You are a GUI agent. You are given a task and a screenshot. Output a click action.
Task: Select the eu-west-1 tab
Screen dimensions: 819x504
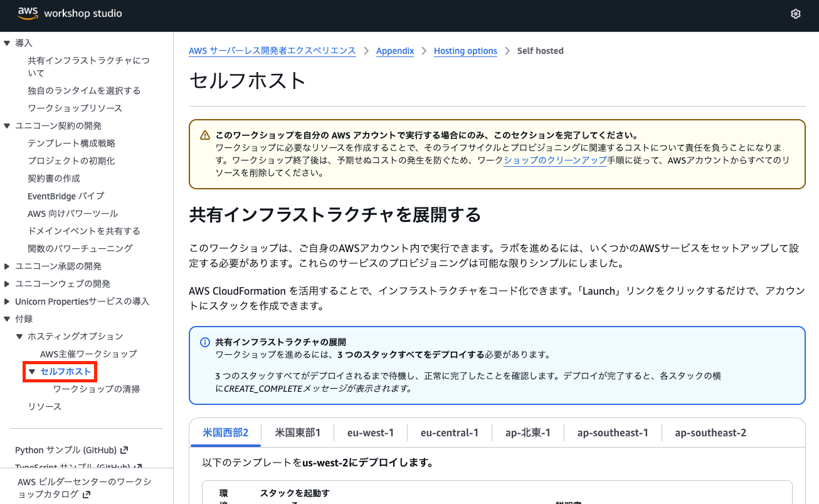pyautogui.click(x=370, y=432)
